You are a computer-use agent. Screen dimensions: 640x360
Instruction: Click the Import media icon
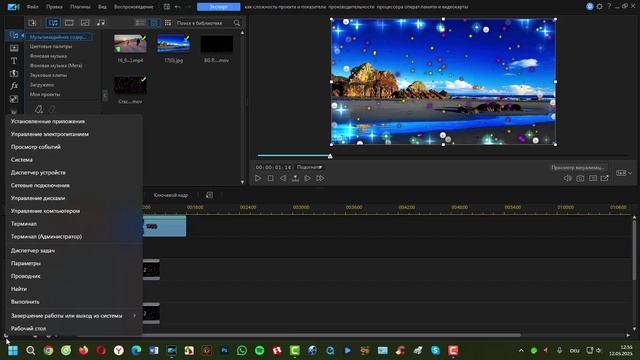pos(32,23)
